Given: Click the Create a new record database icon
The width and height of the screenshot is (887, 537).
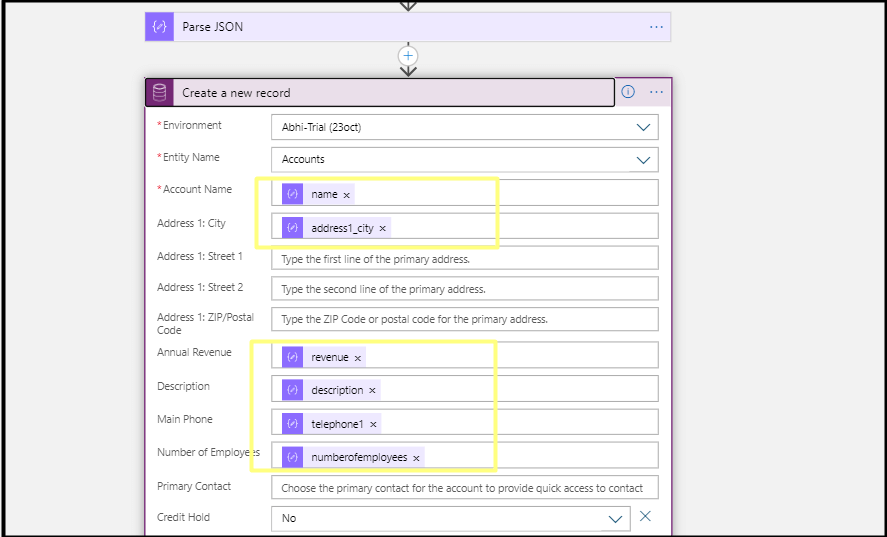Looking at the screenshot, I should (x=159, y=93).
